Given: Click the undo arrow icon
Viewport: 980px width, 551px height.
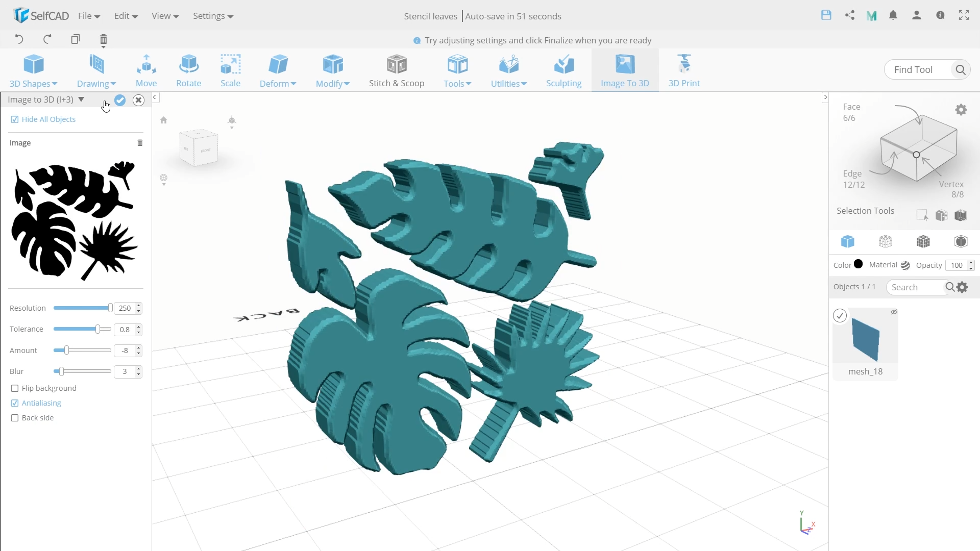Looking at the screenshot, I should 19,39.
